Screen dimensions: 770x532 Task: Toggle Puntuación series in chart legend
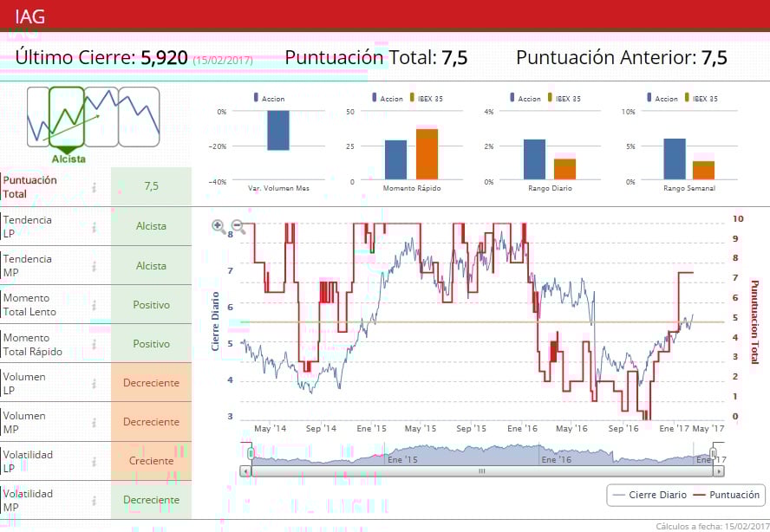pyautogui.click(x=727, y=495)
